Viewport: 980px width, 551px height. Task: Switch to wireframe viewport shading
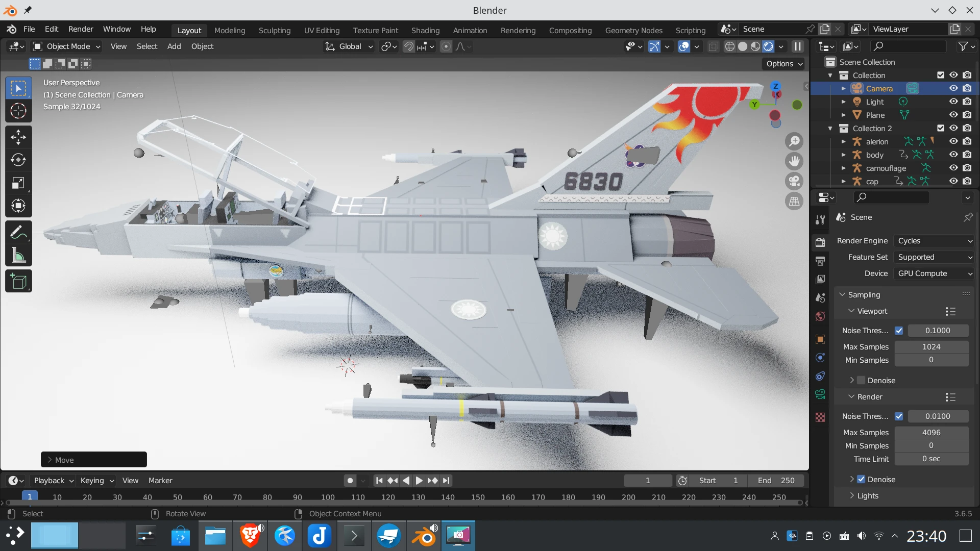pos(730,46)
